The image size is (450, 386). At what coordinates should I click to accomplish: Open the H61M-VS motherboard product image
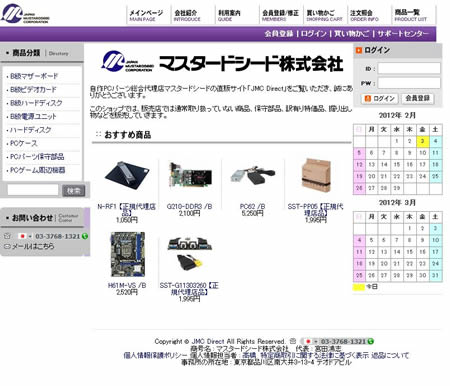point(127,254)
